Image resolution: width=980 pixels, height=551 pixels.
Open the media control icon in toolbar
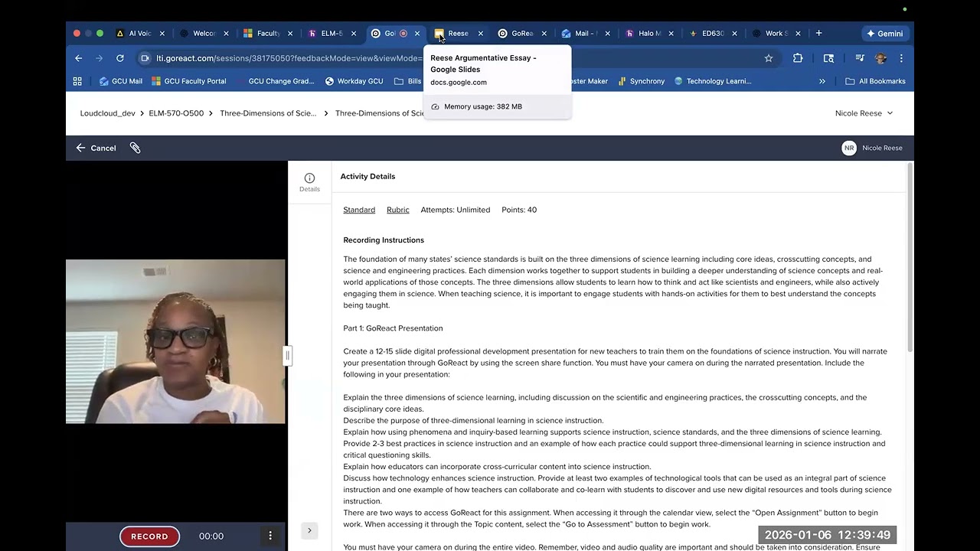pos(860,58)
